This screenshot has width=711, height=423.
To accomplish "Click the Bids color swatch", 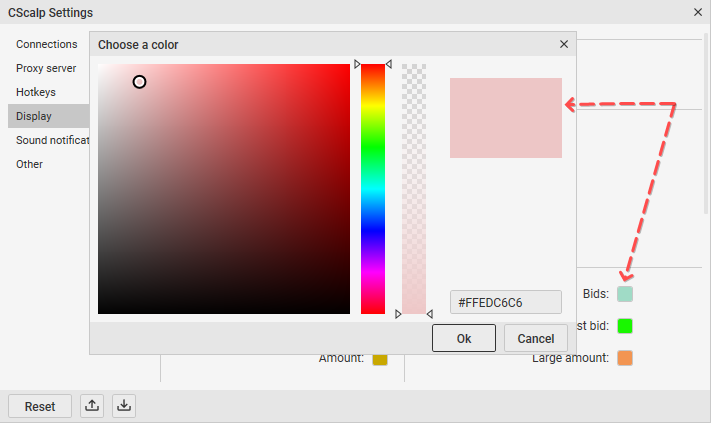I will (x=625, y=294).
